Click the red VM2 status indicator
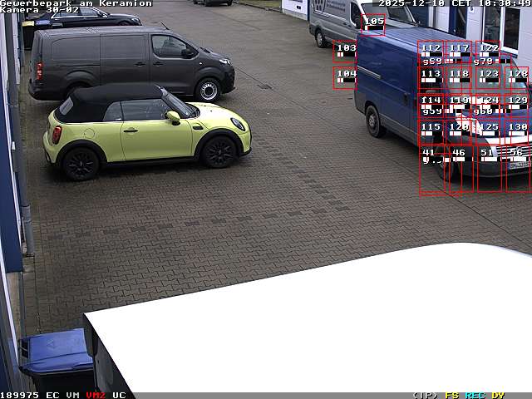 click(96, 395)
